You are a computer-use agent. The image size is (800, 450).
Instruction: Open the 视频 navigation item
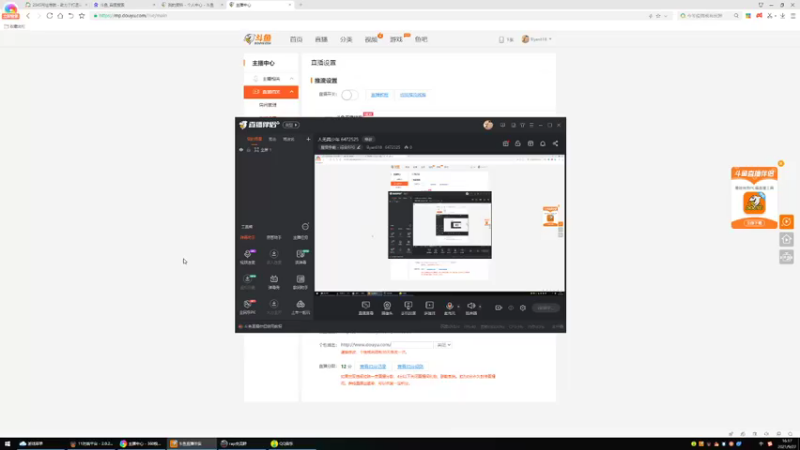coord(371,39)
